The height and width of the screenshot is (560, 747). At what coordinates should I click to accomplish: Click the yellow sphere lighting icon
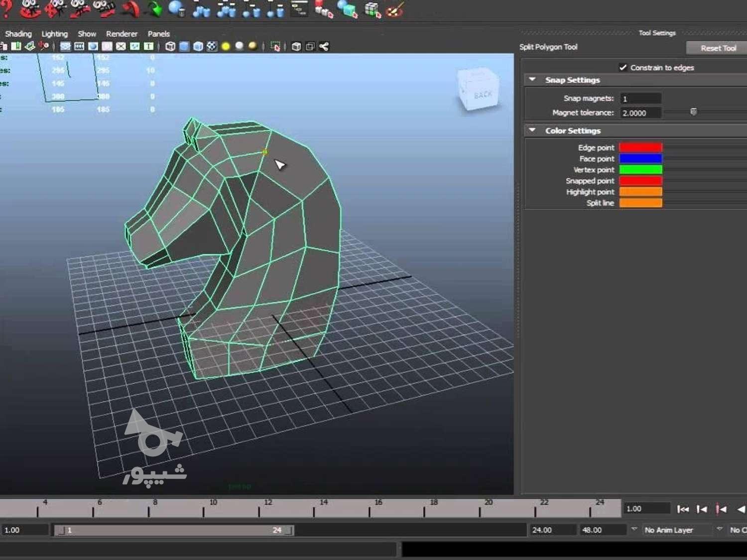coord(226,46)
